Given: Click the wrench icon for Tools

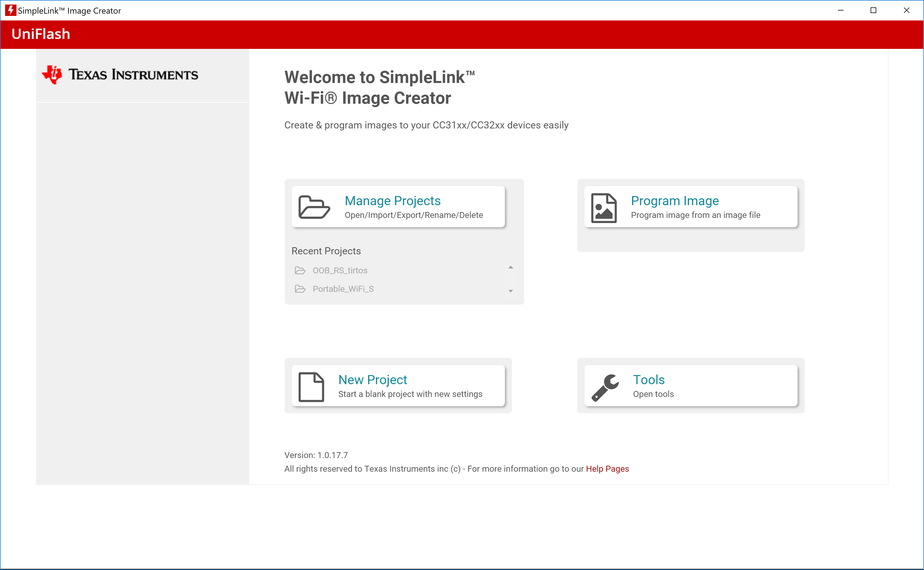Looking at the screenshot, I should point(605,388).
